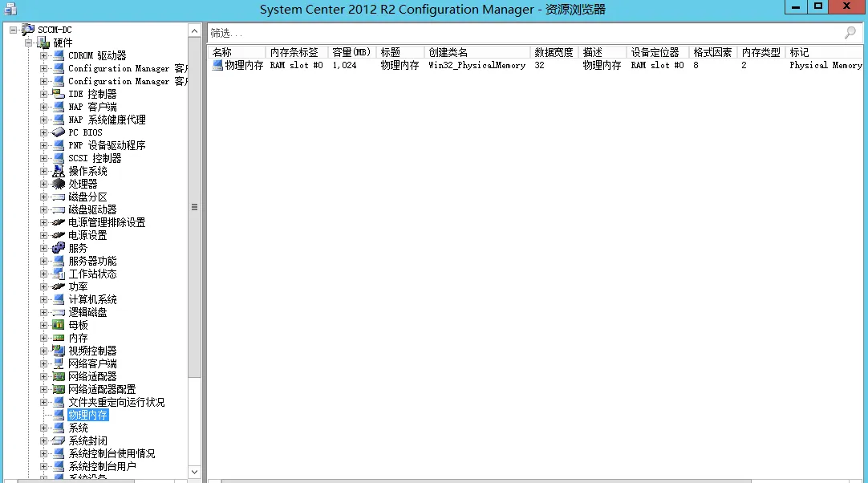Click the 工作站状态 icon
The image size is (868, 483).
[x=59, y=274]
